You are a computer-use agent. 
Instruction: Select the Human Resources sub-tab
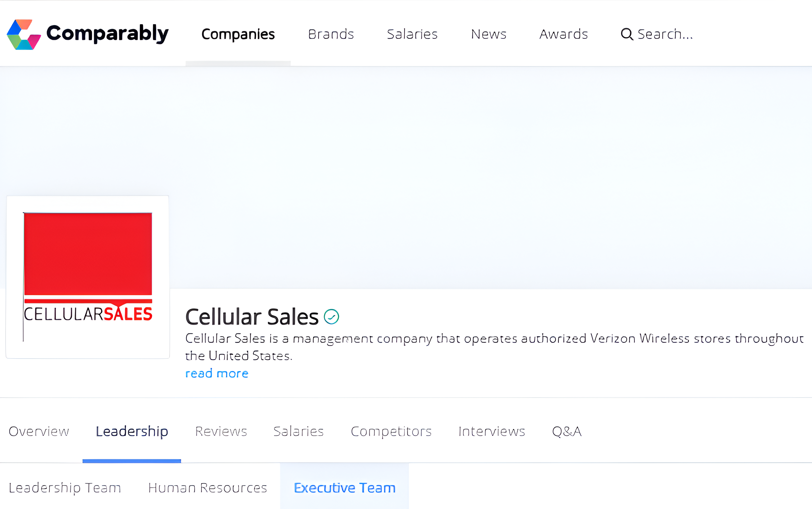208,488
